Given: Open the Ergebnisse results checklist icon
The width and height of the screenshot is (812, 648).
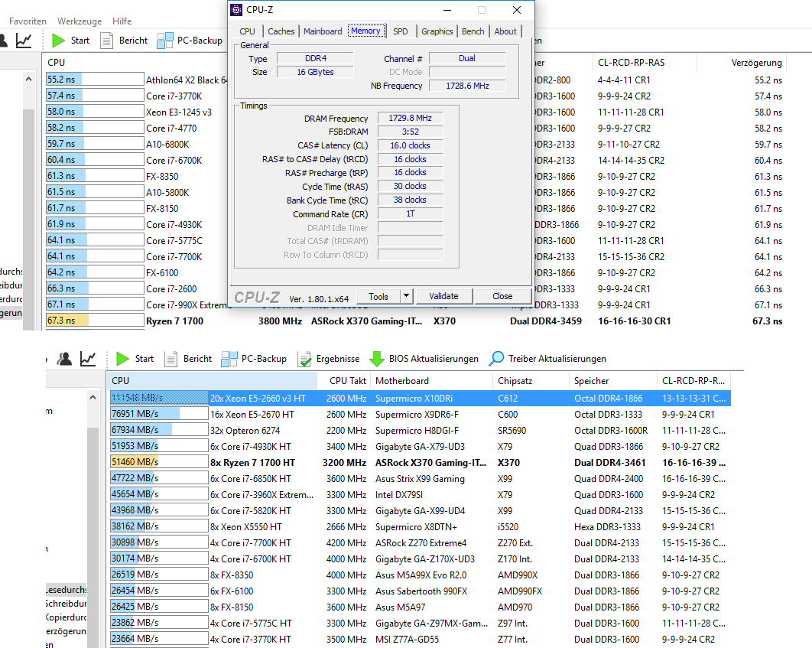Looking at the screenshot, I should click(x=304, y=359).
